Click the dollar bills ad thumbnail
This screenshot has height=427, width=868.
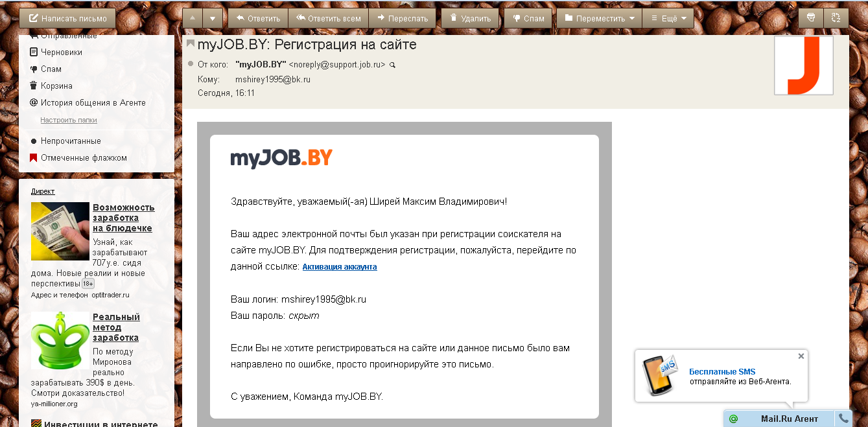click(x=60, y=231)
